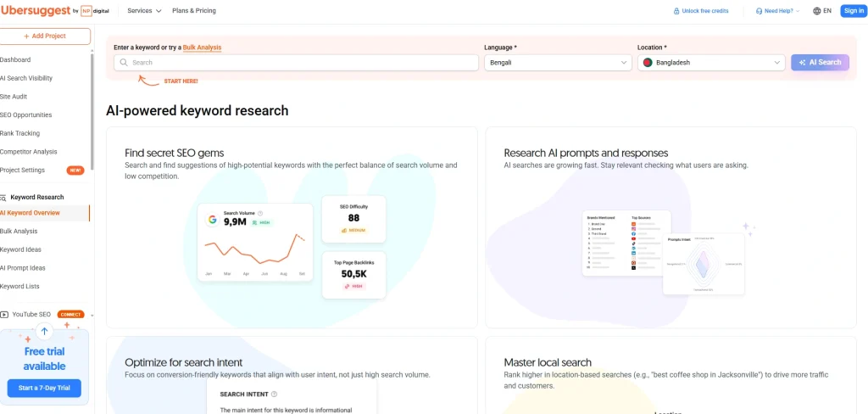Click the headset icon beside Need Help

tap(759, 11)
